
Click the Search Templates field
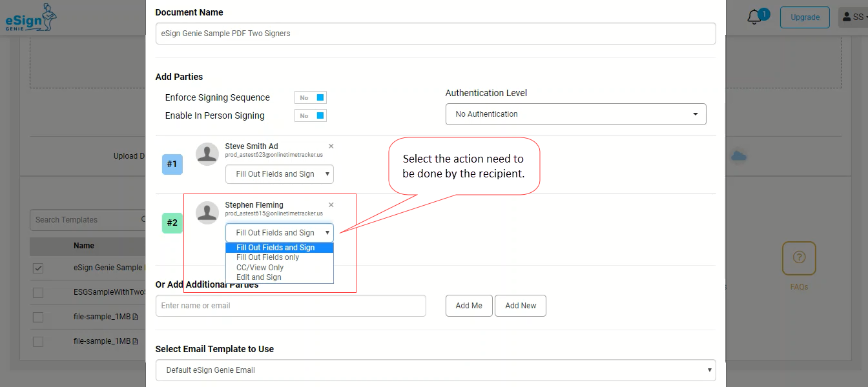(88, 220)
